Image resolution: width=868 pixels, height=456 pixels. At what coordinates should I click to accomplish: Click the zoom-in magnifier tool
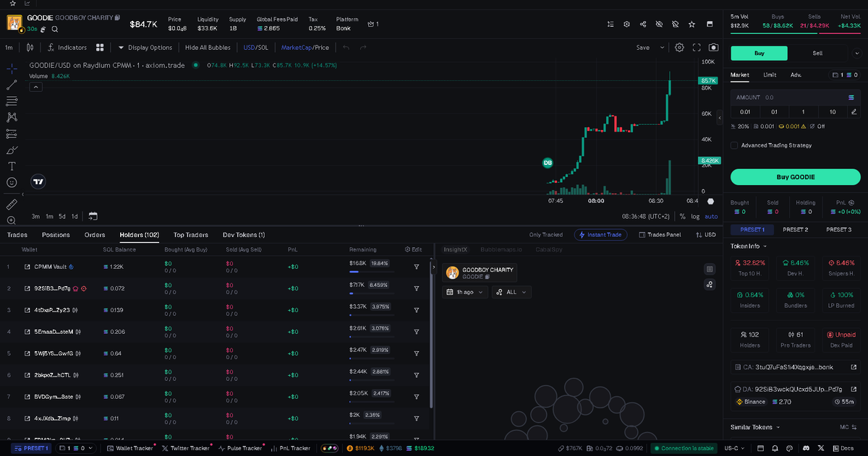click(x=12, y=220)
